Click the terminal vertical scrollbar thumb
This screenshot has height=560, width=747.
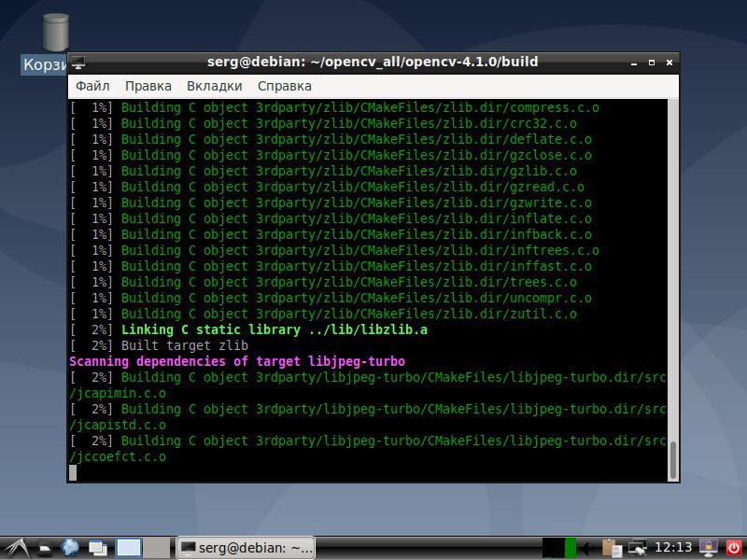(x=672, y=460)
